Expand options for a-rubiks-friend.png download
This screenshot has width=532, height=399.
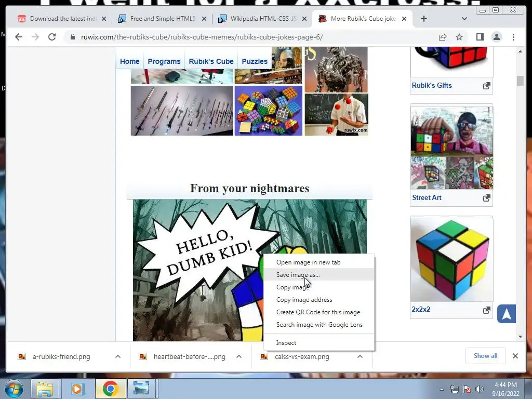118,356
